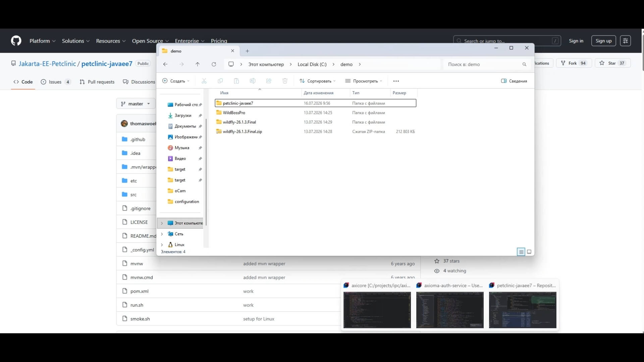The image size is (644, 362).
Task: Open the Создать dropdown
Action: pos(176,81)
